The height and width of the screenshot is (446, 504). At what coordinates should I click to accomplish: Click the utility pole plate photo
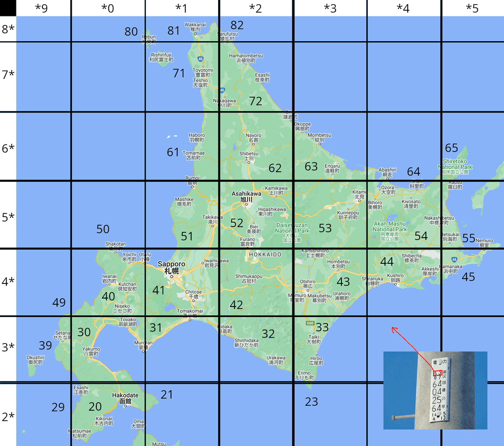pyautogui.click(x=436, y=390)
